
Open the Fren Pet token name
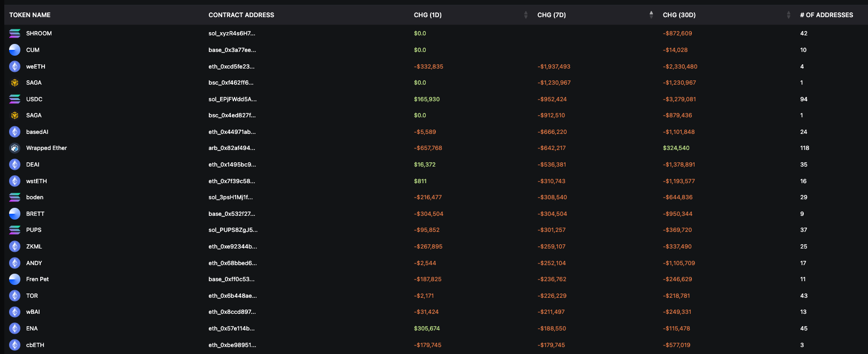coord(37,280)
